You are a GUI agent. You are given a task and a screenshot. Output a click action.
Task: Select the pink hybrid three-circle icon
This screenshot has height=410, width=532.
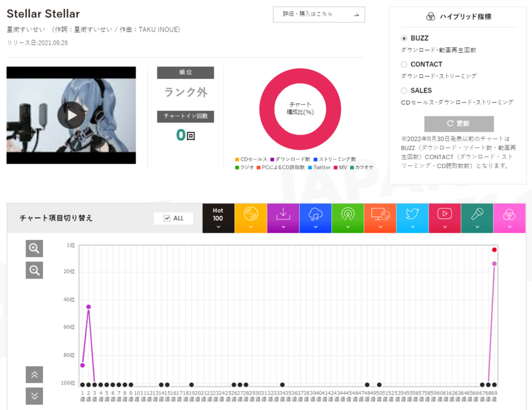(509, 214)
